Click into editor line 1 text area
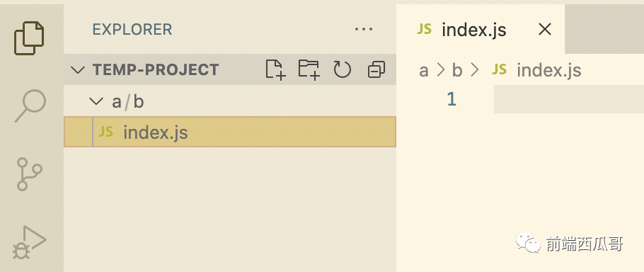Viewport: 644px width, 272px height. [x=569, y=99]
